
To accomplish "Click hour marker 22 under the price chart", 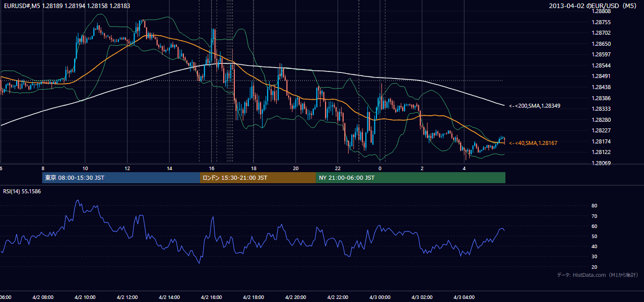I will coord(338,169).
